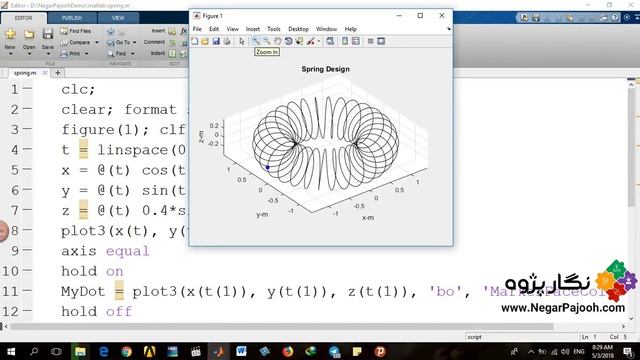Open Firefox from the taskbar
The image size is (640, 360).
tap(288, 351)
